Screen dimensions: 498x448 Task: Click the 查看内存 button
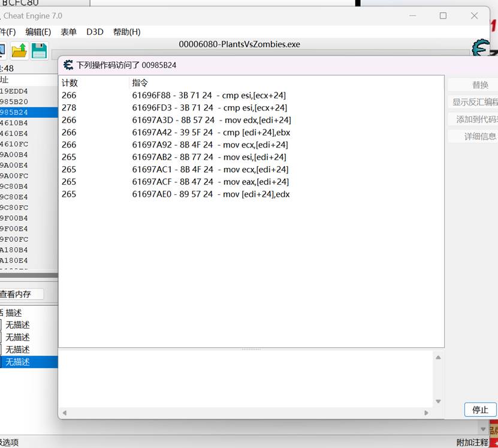21,294
